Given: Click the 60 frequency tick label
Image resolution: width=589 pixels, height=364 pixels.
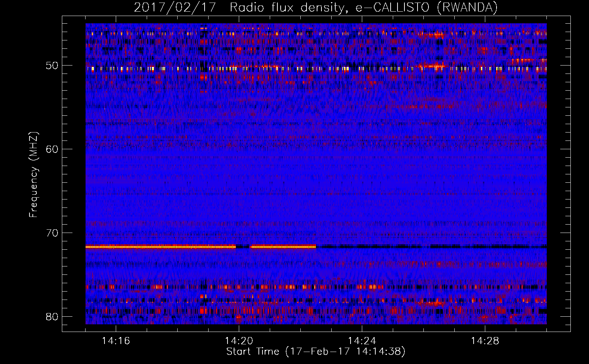Looking at the screenshot, I should tap(52, 149).
